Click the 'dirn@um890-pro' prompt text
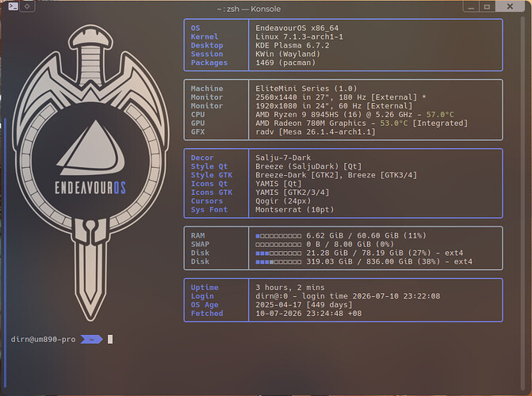 pyautogui.click(x=43, y=340)
